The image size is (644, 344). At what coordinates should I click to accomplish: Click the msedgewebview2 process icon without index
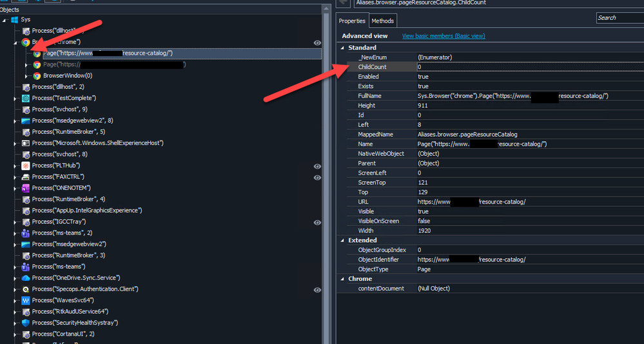pyautogui.click(x=26, y=244)
